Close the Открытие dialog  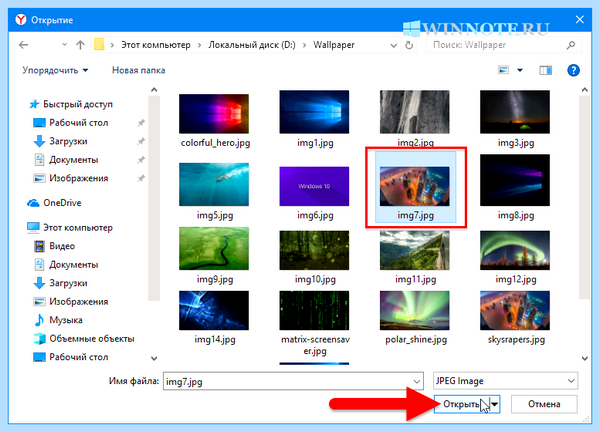pyautogui.click(x=580, y=20)
